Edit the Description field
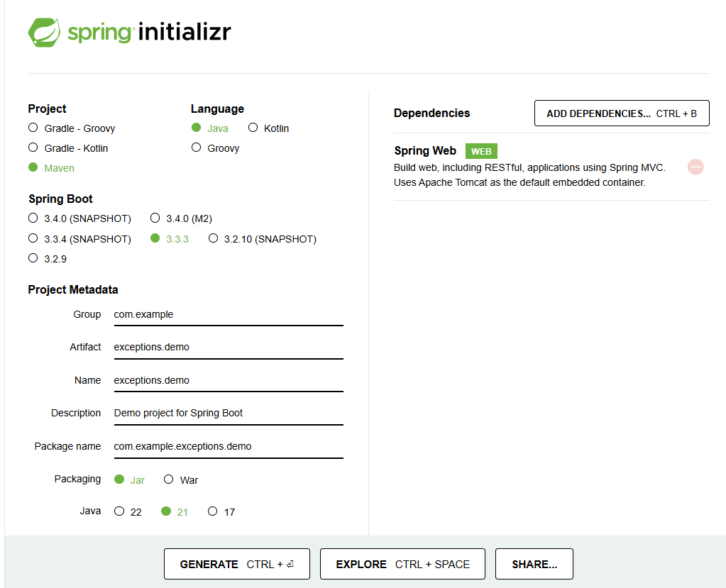 229,414
